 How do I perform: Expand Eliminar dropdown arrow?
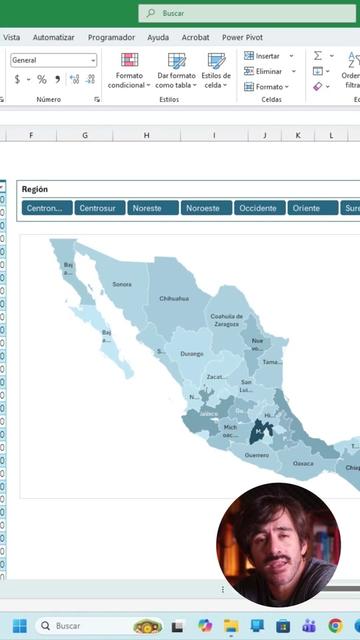[293, 71]
